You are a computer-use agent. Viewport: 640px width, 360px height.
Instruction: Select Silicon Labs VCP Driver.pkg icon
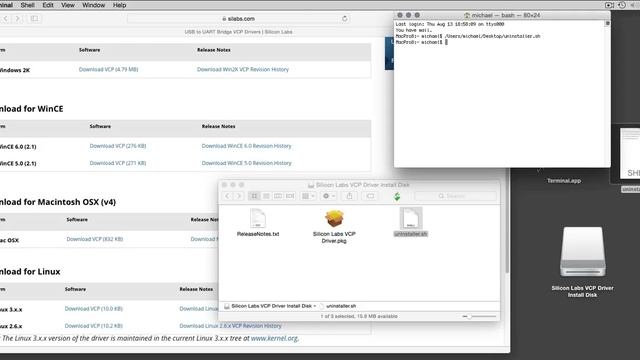tap(334, 218)
